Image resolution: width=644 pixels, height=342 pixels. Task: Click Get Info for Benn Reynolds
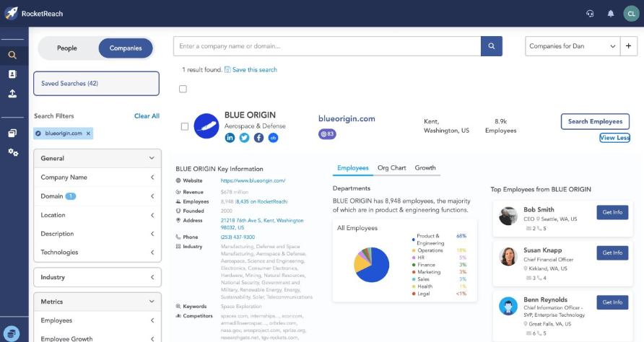[x=612, y=302]
